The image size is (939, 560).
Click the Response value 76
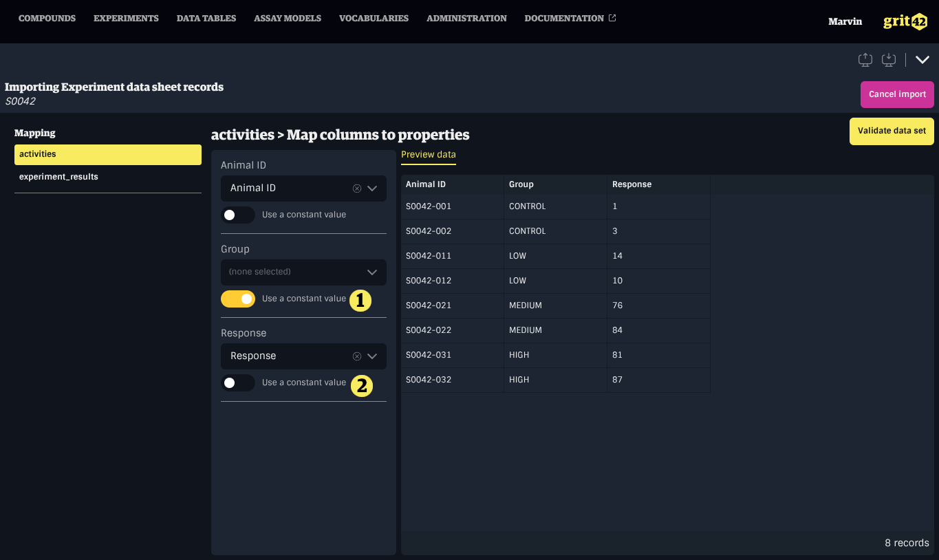point(659,305)
